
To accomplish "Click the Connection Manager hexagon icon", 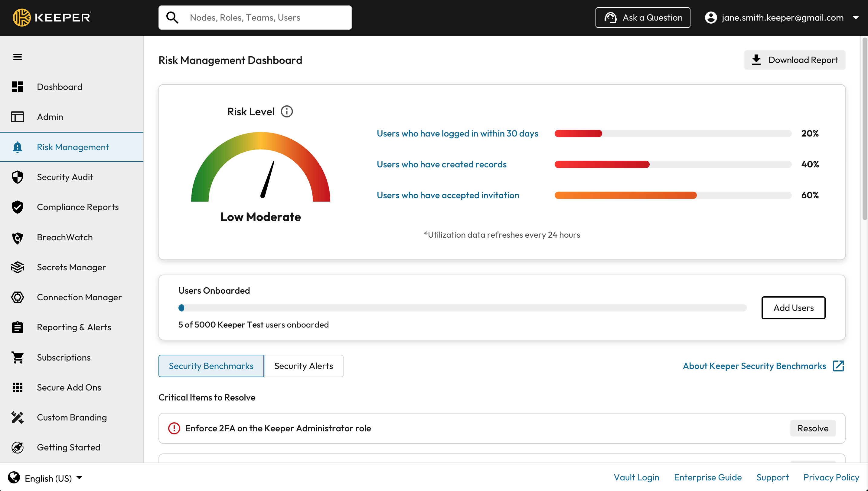I will pos(18,297).
